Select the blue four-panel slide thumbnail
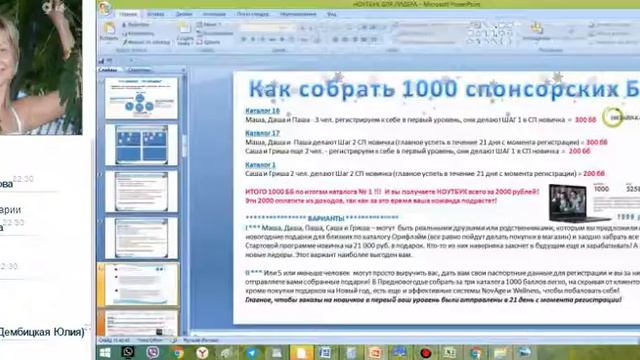640x360 pixels. point(141,145)
